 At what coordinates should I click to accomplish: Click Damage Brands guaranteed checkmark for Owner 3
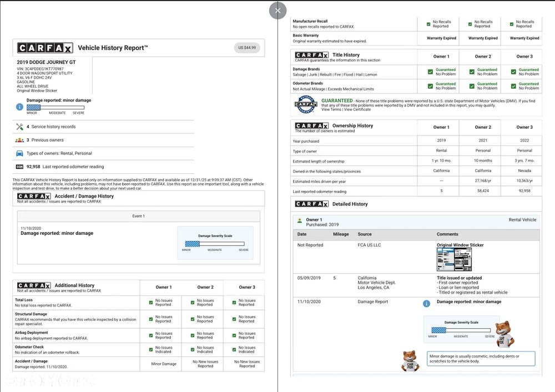coord(513,72)
